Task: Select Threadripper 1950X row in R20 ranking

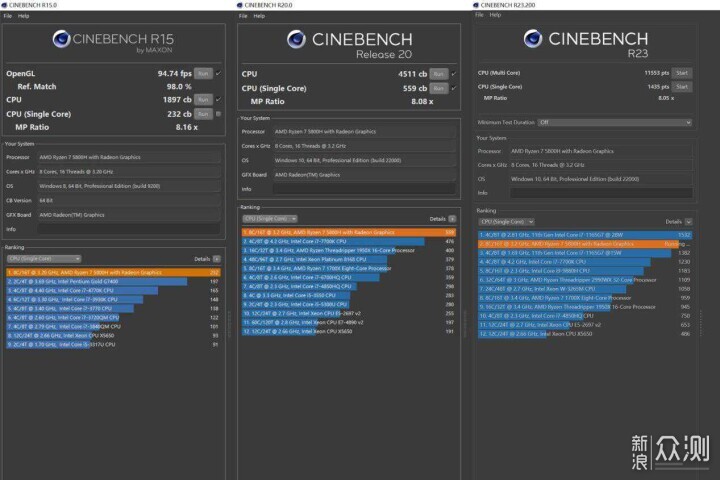Action: pyautogui.click(x=349, y=250)
